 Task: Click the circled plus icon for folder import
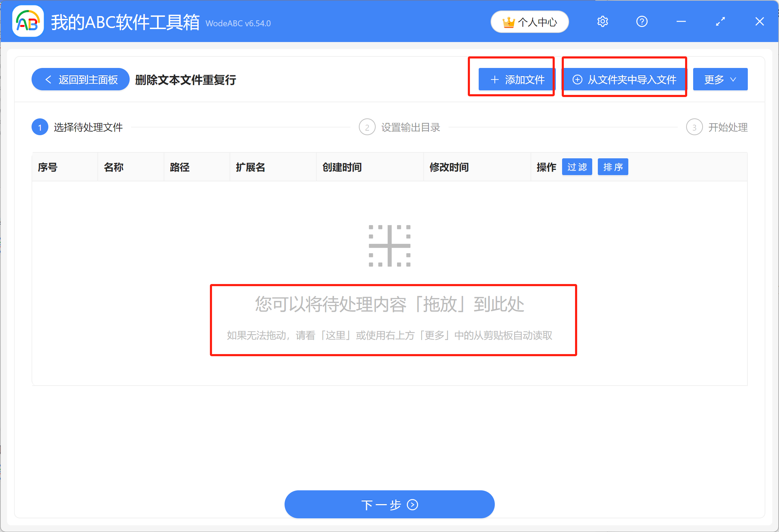pyautogui.click(x=578, y=80)
